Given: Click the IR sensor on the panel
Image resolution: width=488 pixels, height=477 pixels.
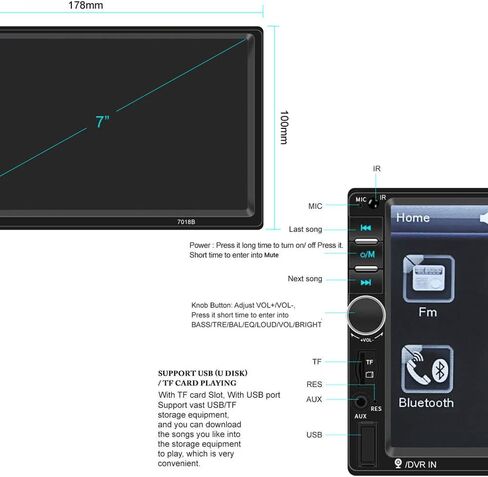Looking at the screenshot, I should tap(375, 203).
